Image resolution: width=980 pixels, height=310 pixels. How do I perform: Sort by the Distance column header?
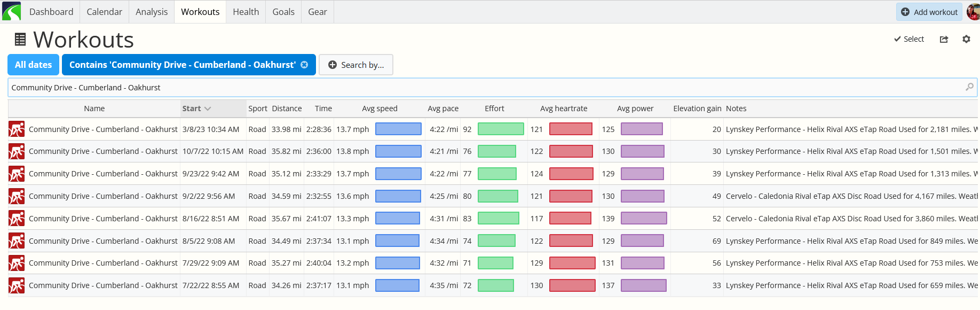[x=287, y=108]
